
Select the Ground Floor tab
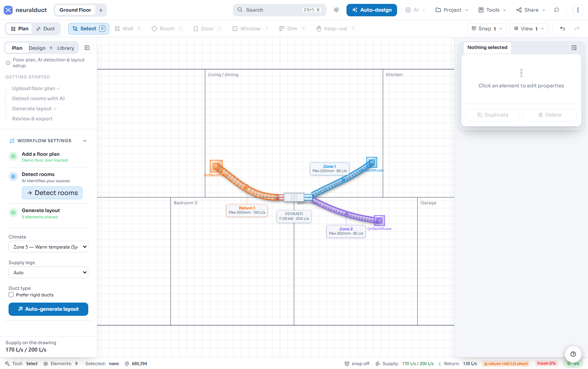[x=75, y=10]
